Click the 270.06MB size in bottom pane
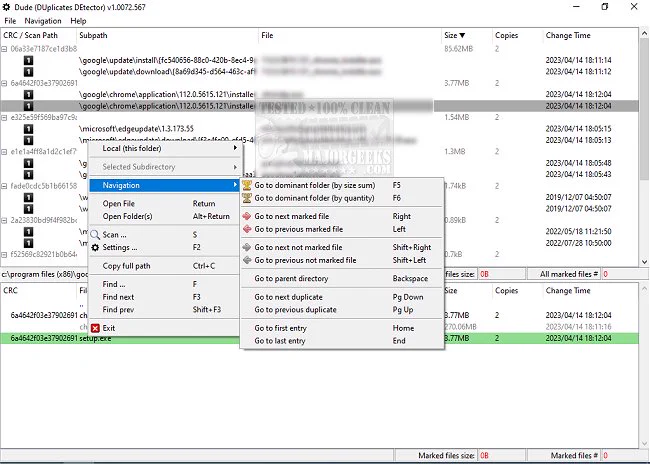The height and width of the screenshot is (464, 650). pos(460,327)
